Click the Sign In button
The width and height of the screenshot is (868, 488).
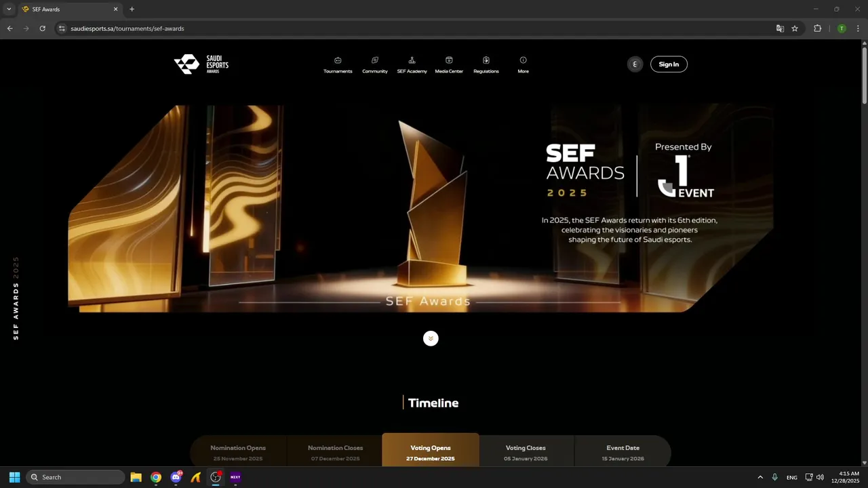(x=669, y=64)
